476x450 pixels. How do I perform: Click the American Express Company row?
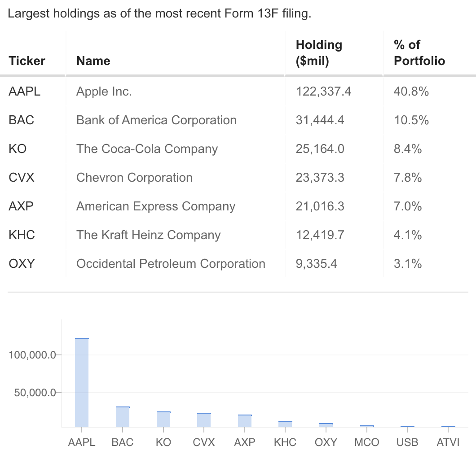[x=156, y=206]
